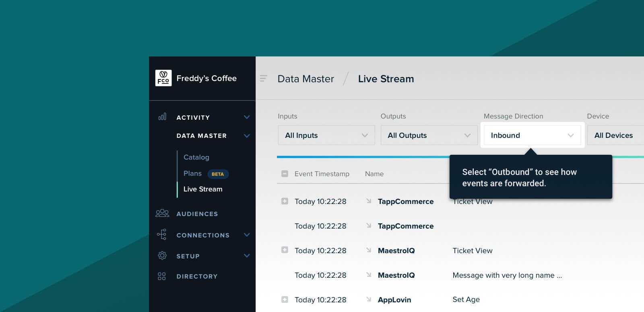The image size is (644, 312).
Task: Click MaestroIQ name in Ticket View row
Action: 396,250
